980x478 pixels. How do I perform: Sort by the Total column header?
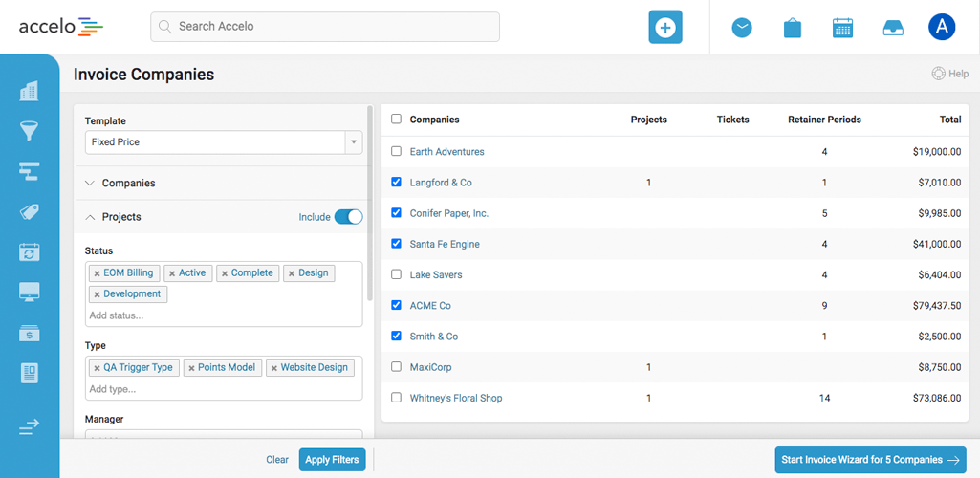[x=949, y=119]
